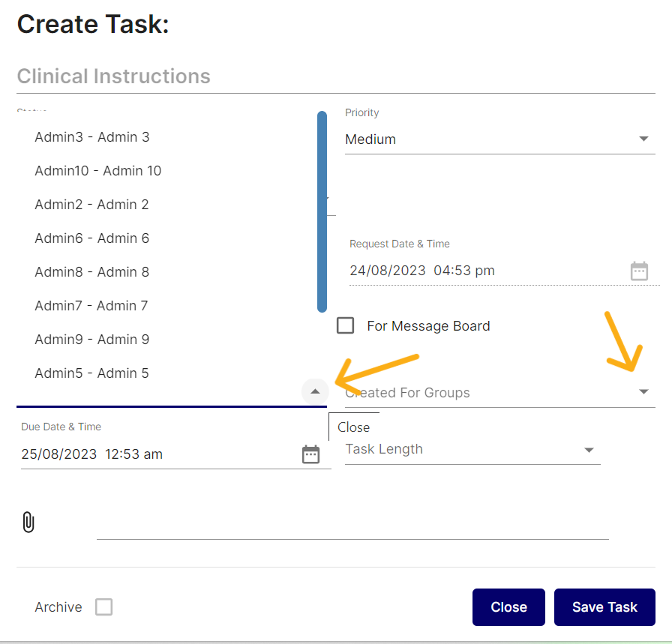This screenshot has width=672, height=644.
Task: Select Admin3 - Admin 3 from the list
Action: tap(92, 137)
